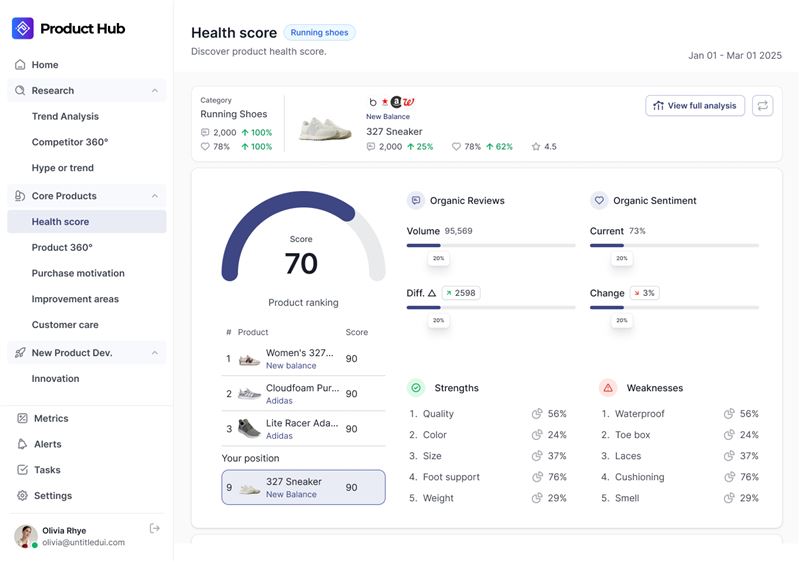Click the Organic Reviews icon
The height and width of the screenshot is (562, 800).
pos(416,201)
